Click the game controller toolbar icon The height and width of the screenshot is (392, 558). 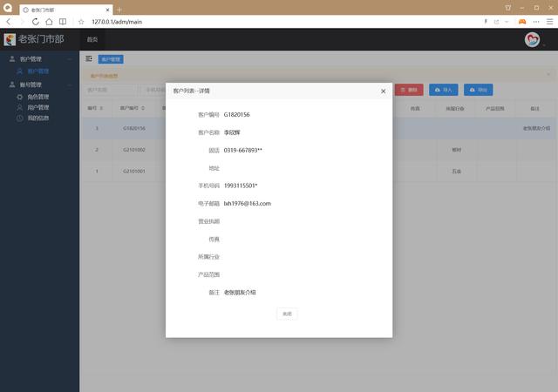click(x=522, y=22)
